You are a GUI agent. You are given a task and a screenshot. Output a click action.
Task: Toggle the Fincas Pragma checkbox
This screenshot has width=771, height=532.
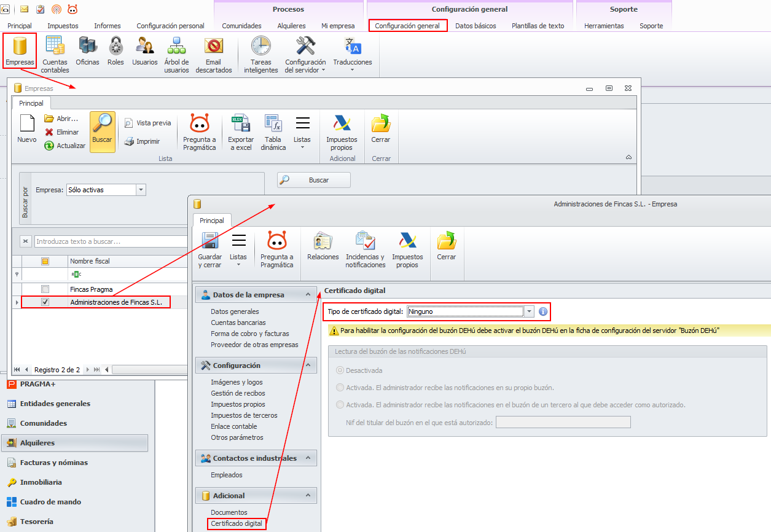pyautogui.click(x=45, y=289)
